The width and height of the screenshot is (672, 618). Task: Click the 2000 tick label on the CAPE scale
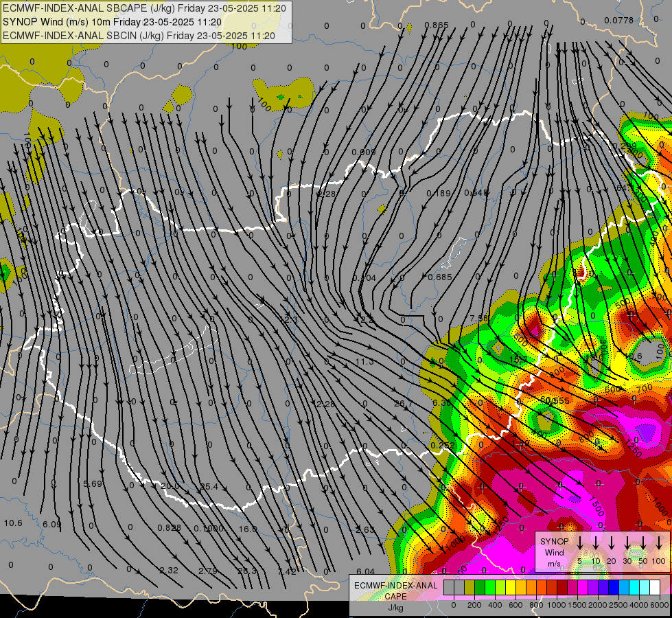[597, 605]
